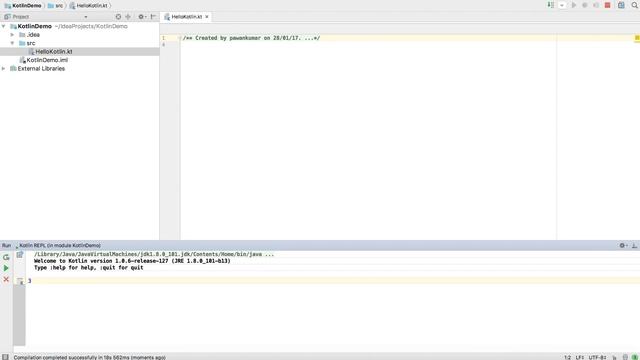Click HelloKotlin.kt in the breadcrumb bar
640x360 pixels.
tap(89, 6)
